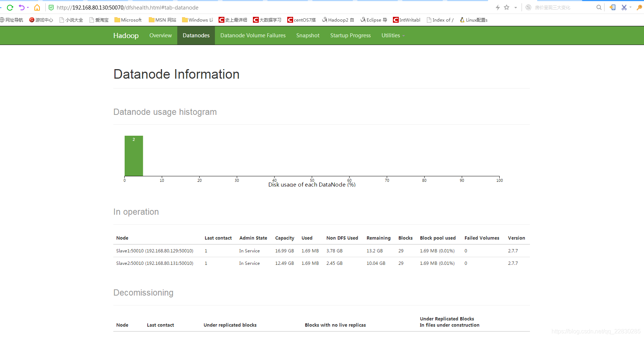Click the 13.2 GB remaining value
This screenshot has height=338, width=644.
(375, 251)
